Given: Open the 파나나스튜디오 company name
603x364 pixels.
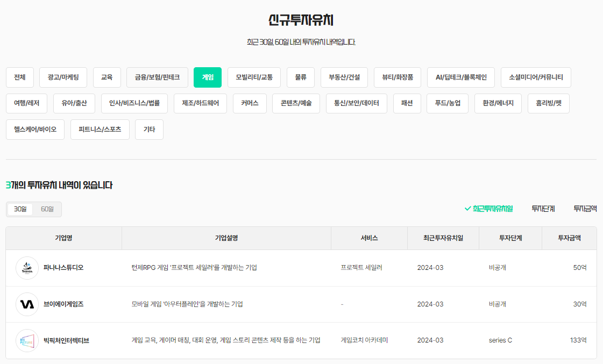Looking at the screenshot, I should [x=63, y=268].
